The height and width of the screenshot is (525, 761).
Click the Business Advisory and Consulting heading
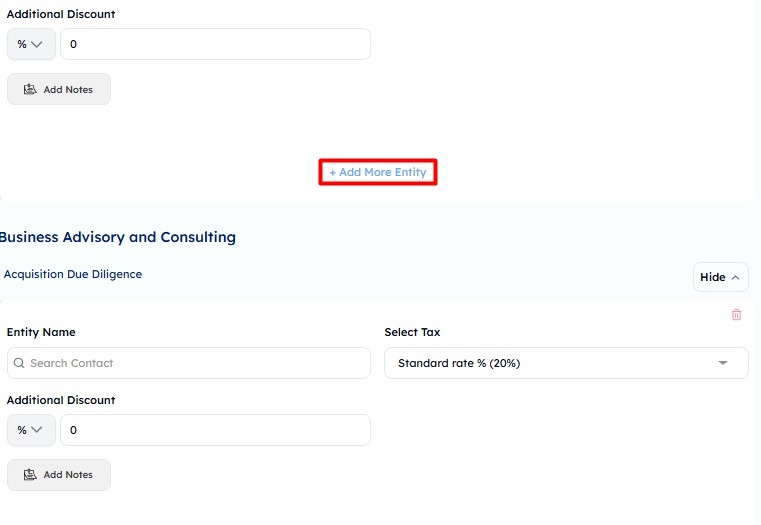point(117,237)
